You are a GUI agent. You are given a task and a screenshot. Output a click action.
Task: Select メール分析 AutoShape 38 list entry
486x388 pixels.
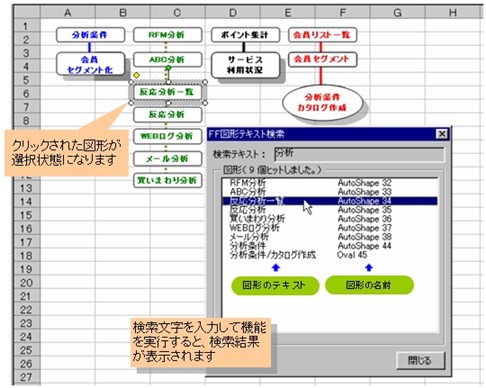click(329, 237)
